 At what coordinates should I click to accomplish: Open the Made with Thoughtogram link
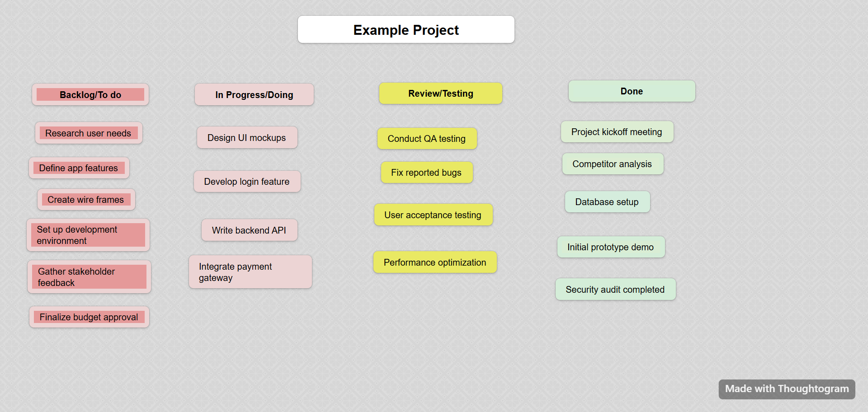[787, 389]
